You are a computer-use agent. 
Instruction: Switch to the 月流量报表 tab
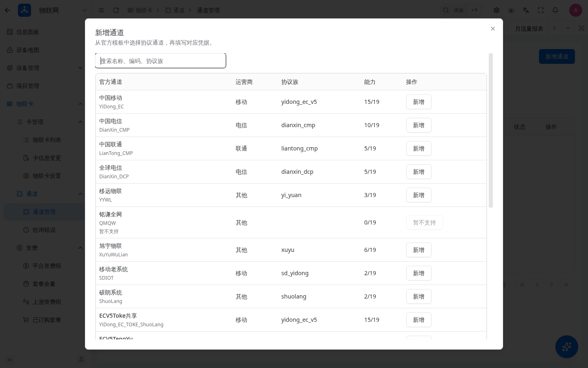(529, 29)
